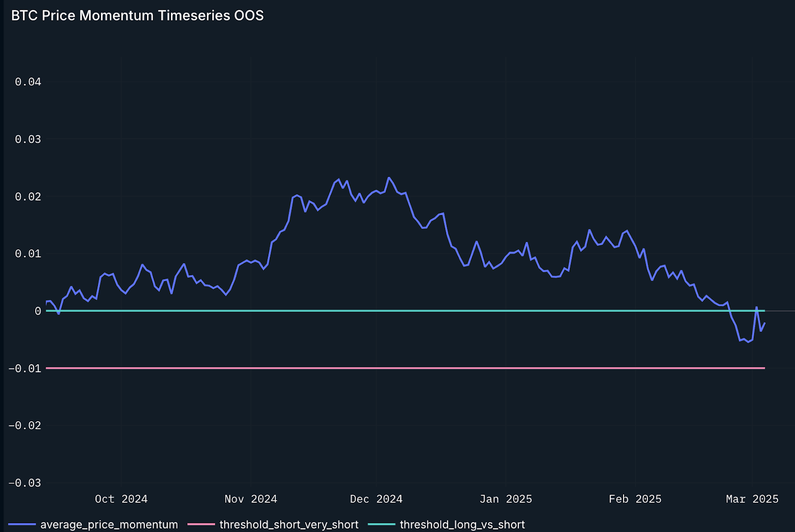Screen dimensions: 795x532
Task: Click the Nov 2024 x-axis label
Action: (251, 499)
